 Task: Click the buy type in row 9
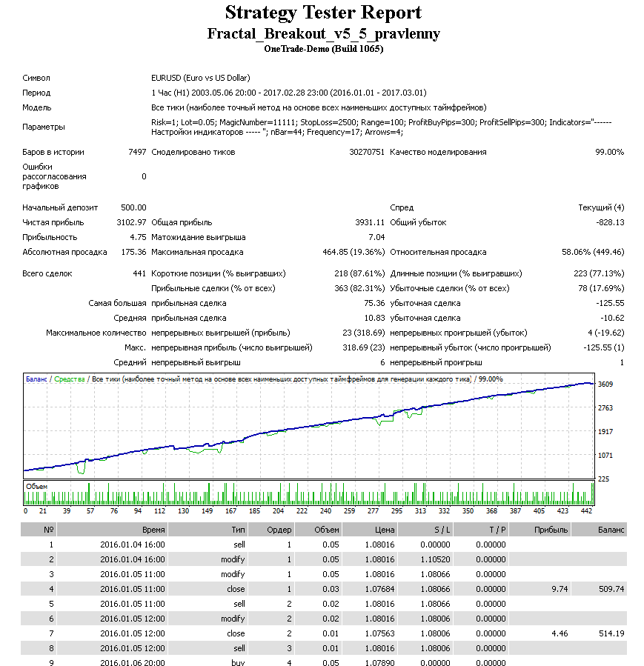click(238, 662)
